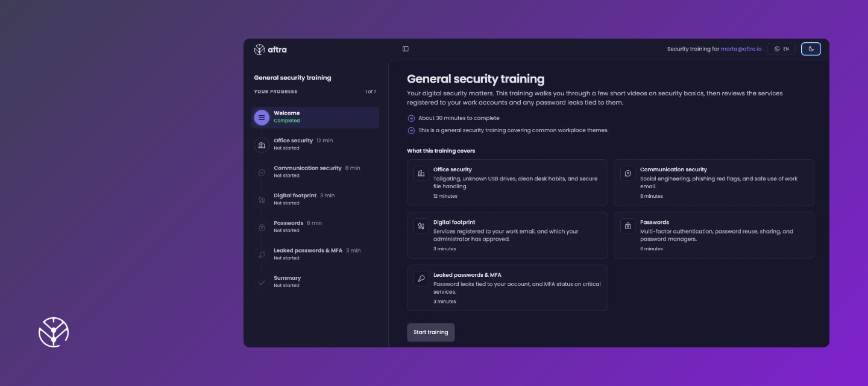Open Digital footprint step in sidebar

click(x=315, y=199)
